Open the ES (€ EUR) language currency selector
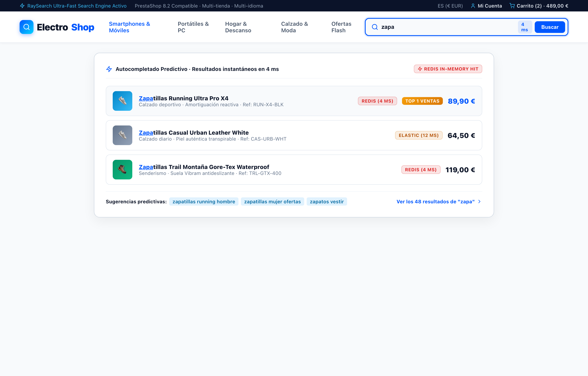The height and width of the screenshot is (376, 588). click(450, 6)
